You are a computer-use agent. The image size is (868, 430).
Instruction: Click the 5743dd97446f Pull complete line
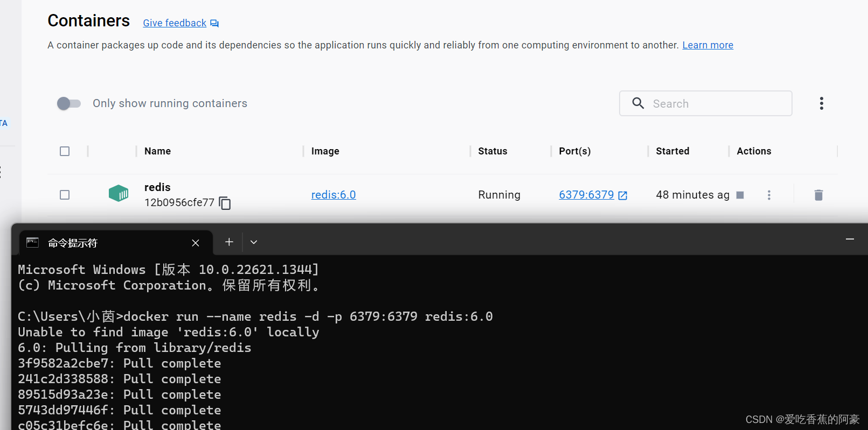[x=120, y=410]
